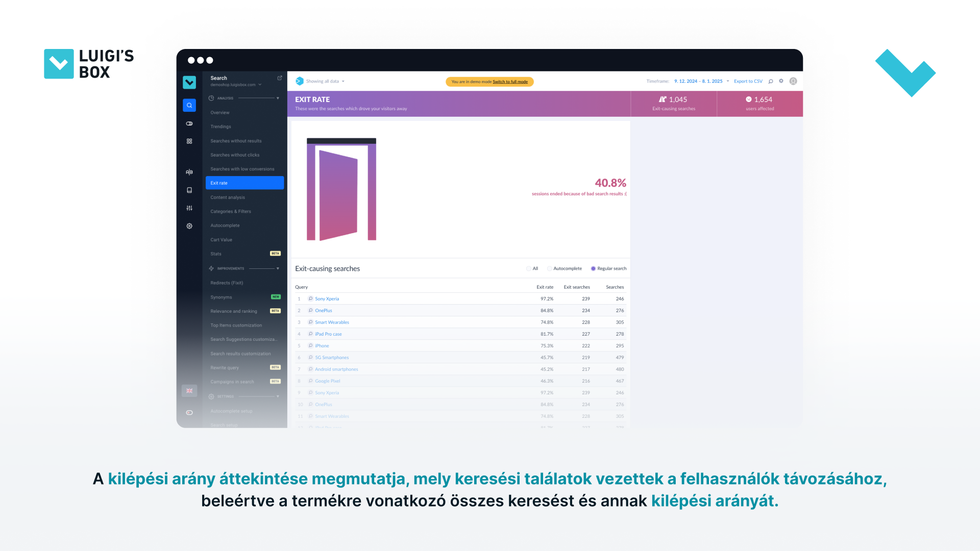
Task: Click Export to CSV
Action: (748, 81)
